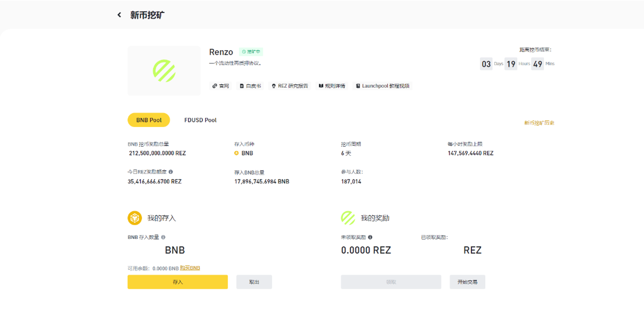The image size is (644, 326).
Task: Click info icon next to 今日REZ奖励额度
Action: [x=171, y=172]
